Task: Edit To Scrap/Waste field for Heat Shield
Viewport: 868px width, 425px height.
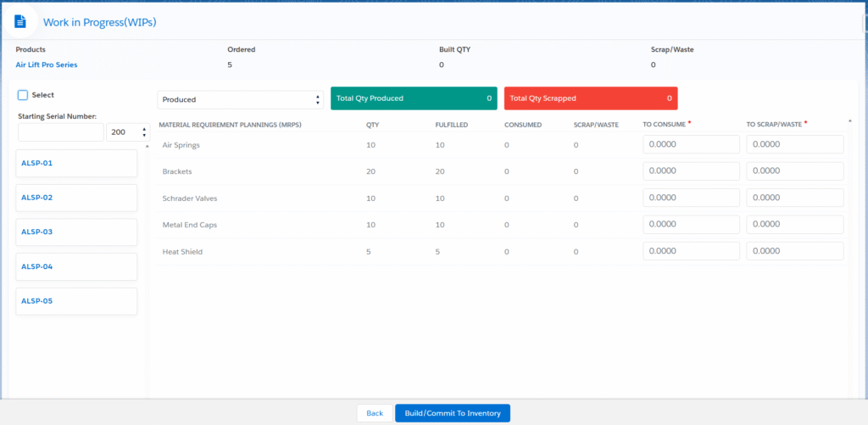Action: tap(794, 251)
